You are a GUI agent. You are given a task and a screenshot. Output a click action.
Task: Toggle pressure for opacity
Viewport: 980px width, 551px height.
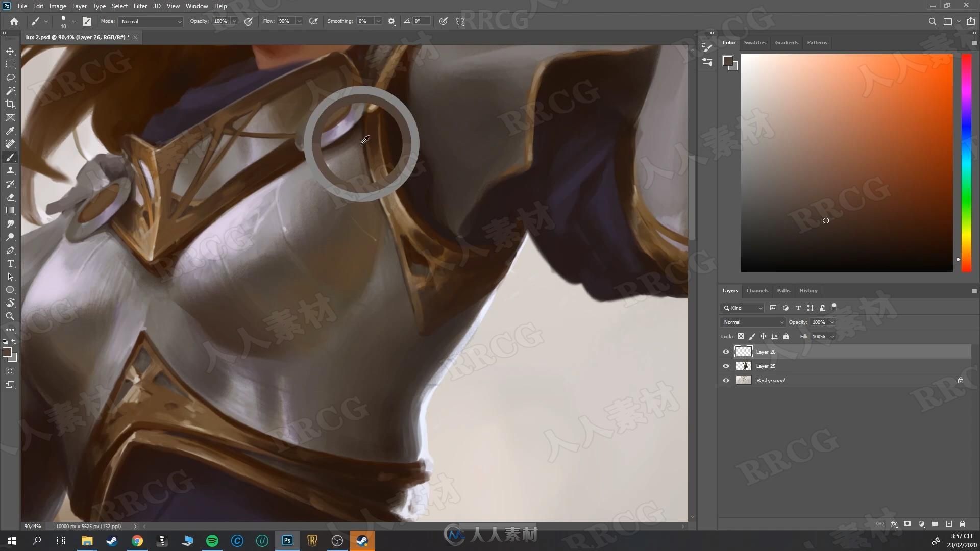tap(249, 21)
